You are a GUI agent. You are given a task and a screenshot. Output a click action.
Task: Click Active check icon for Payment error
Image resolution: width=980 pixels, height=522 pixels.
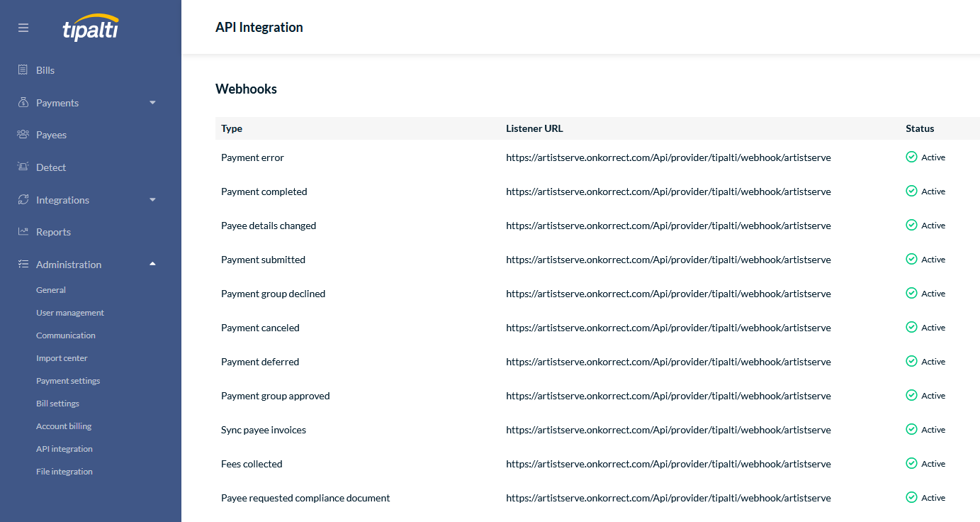click(x=911, y=157)
